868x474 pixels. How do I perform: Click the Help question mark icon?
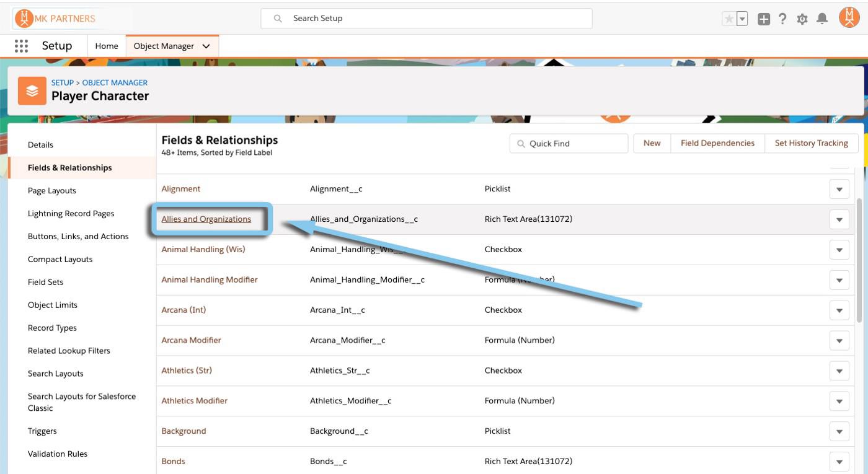point(782,19)
